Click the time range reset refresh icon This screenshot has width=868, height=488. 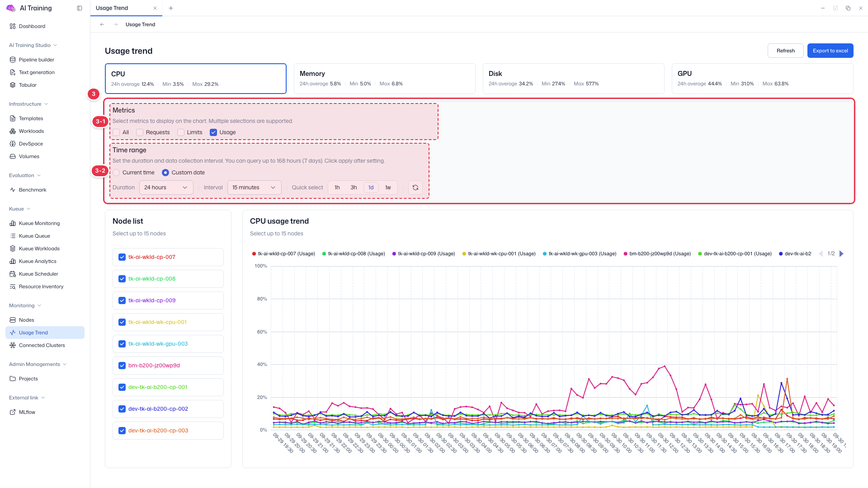415,188
